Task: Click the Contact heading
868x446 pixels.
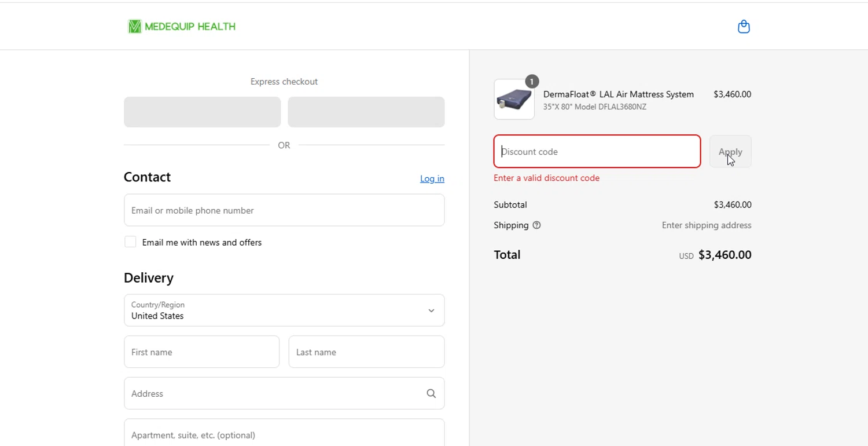Action: pos(147,177)
